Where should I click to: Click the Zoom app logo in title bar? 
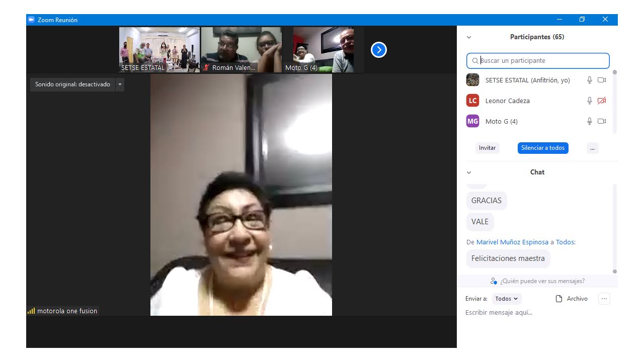click(31, 20)
